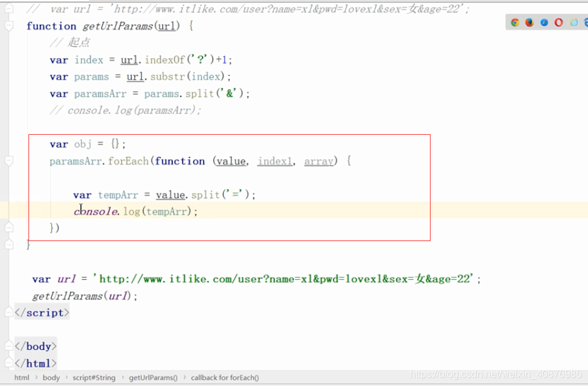Click the params variable declaration name
Screen dimensions: 588x386
[92, 77]
